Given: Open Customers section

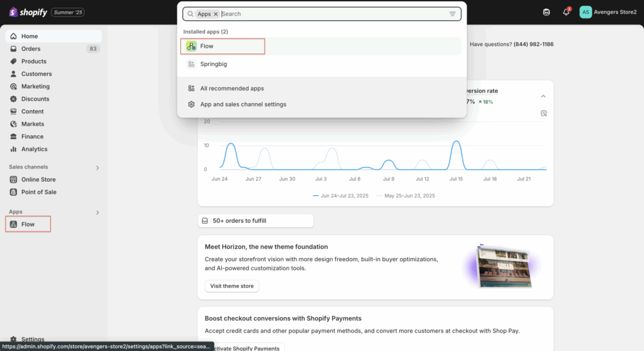Looking at the screenshot, I should pos(53,74).
